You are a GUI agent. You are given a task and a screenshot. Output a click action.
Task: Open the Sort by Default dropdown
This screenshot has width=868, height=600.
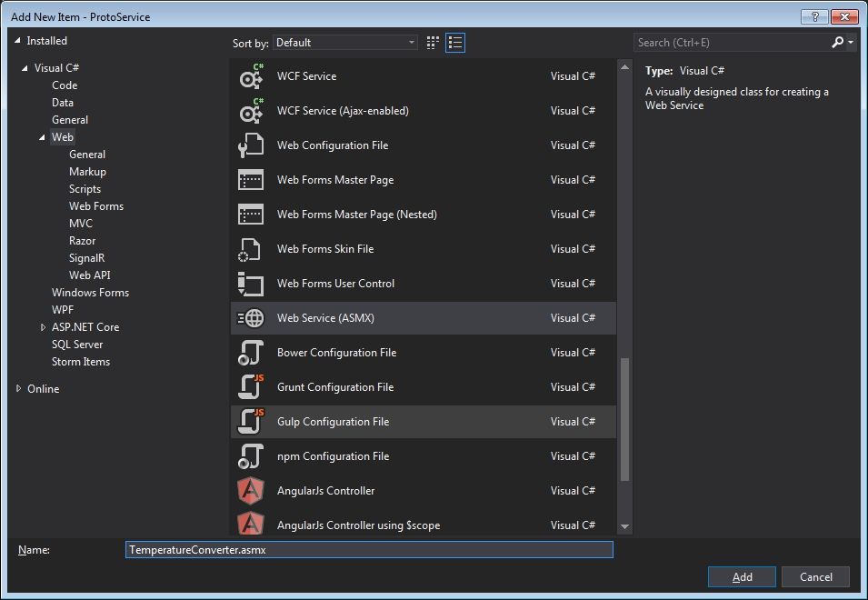(345, 43)
